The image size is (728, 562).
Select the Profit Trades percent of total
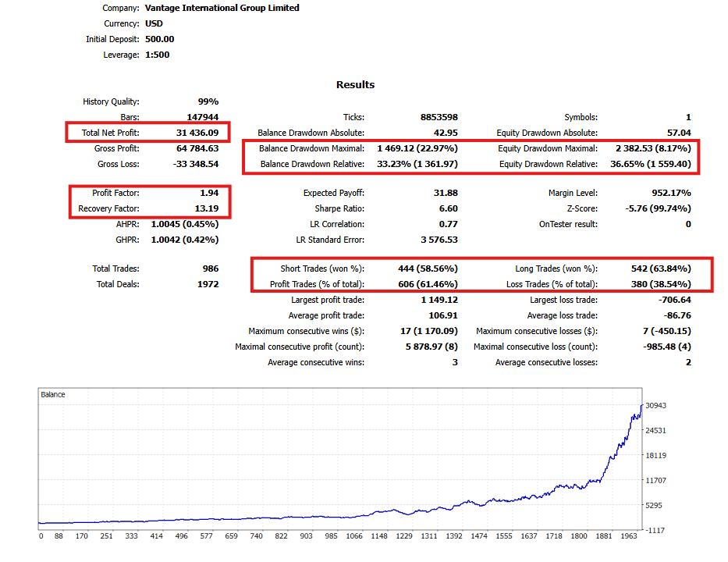(x=428, y=284)
